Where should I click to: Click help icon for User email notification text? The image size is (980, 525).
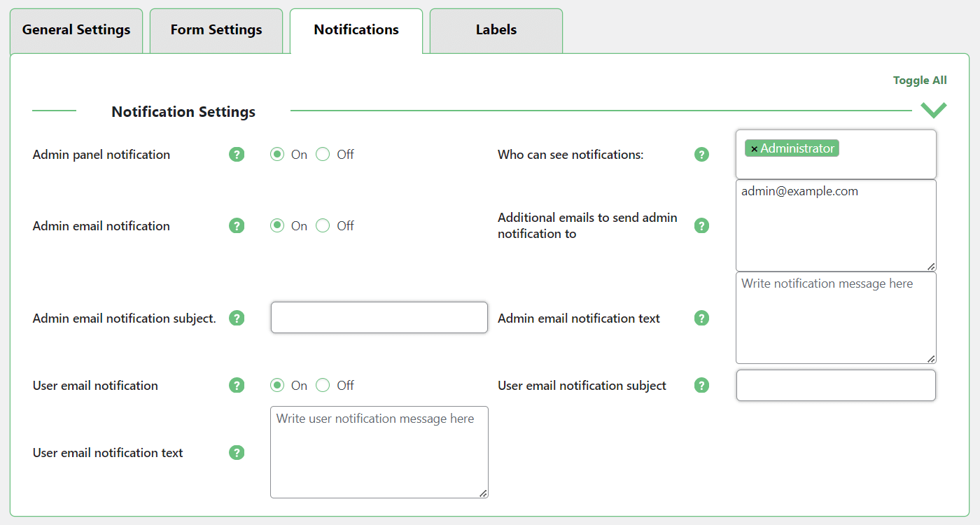click(x=237, y=453)
